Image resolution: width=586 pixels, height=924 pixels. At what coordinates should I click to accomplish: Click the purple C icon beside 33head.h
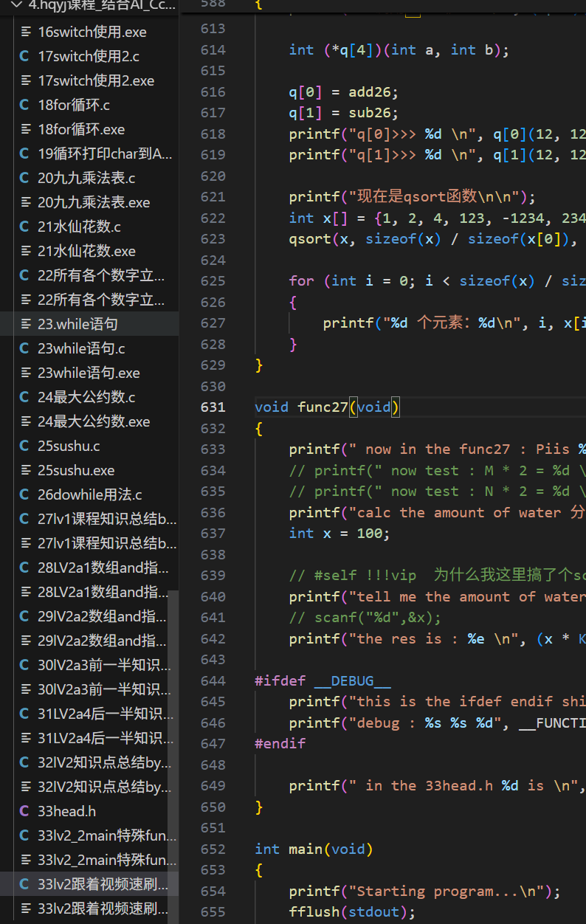click(x=24, y=811)
